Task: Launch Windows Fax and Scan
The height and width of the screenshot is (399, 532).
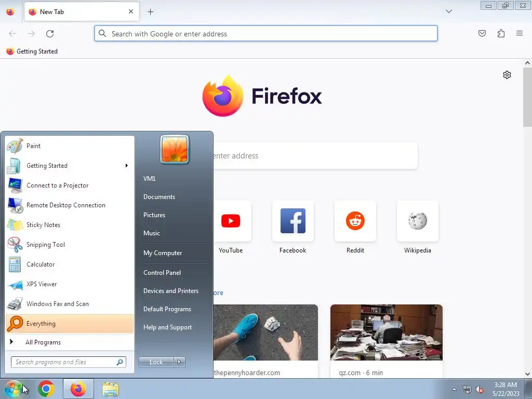Action: click(x=70, y=303)
